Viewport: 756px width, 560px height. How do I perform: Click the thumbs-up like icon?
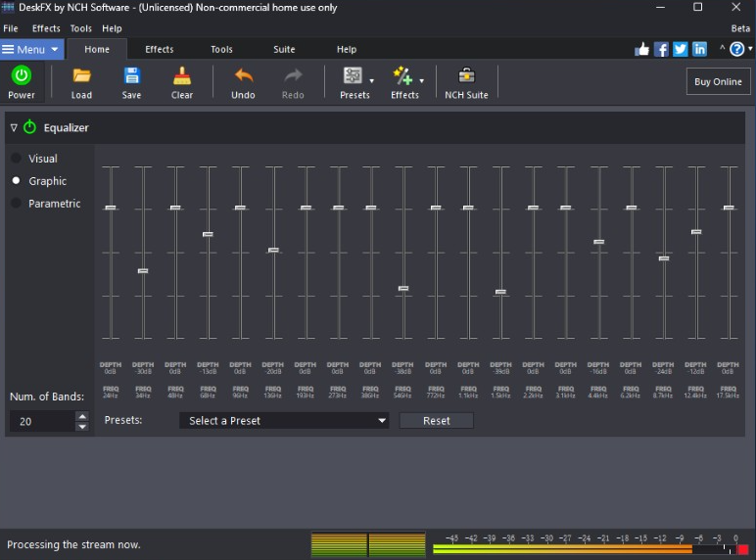642,49
